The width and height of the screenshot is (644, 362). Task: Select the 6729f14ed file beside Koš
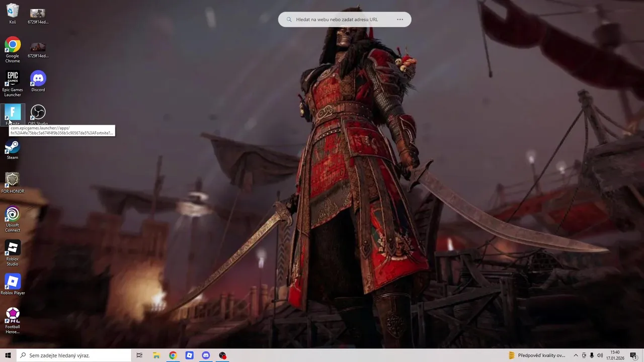[x=38, y=16]
